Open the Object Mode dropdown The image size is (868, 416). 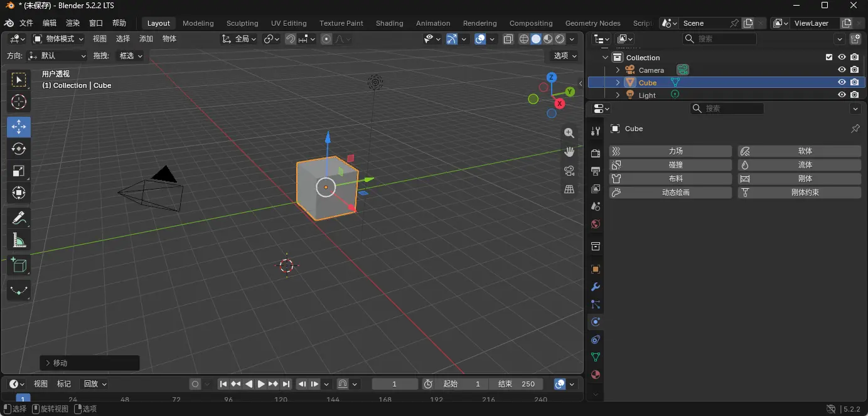58,39
